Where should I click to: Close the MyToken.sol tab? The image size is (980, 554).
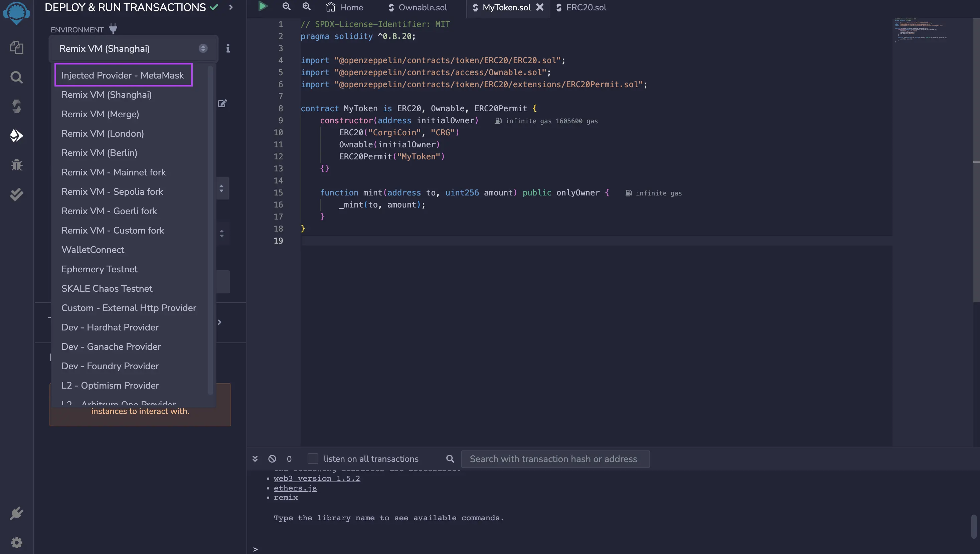click(x=539, y=7)
